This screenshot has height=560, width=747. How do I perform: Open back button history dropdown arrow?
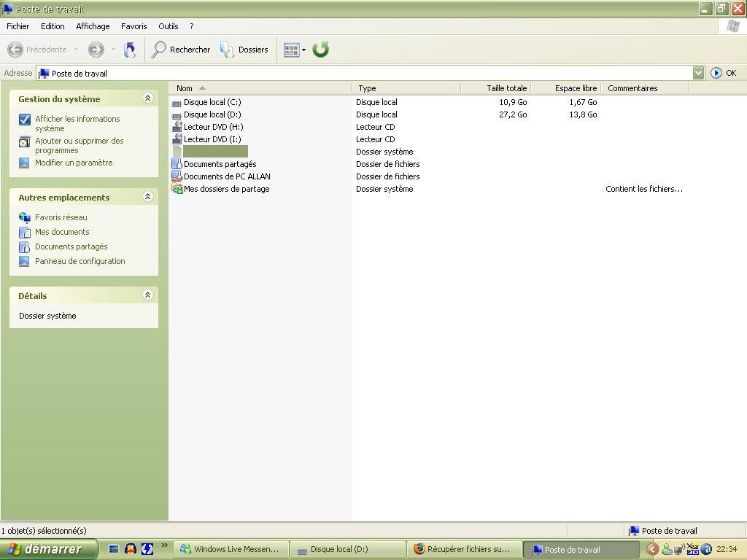(76, 50)
